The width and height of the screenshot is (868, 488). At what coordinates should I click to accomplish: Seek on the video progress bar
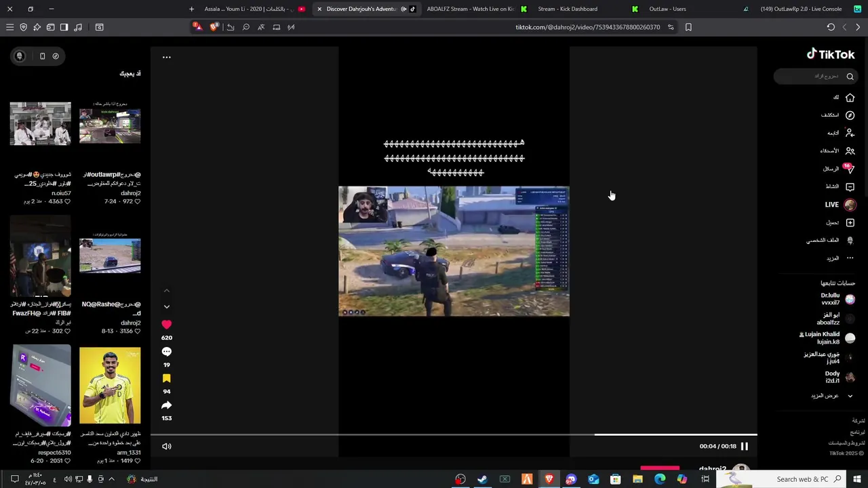tap(454, 434)
